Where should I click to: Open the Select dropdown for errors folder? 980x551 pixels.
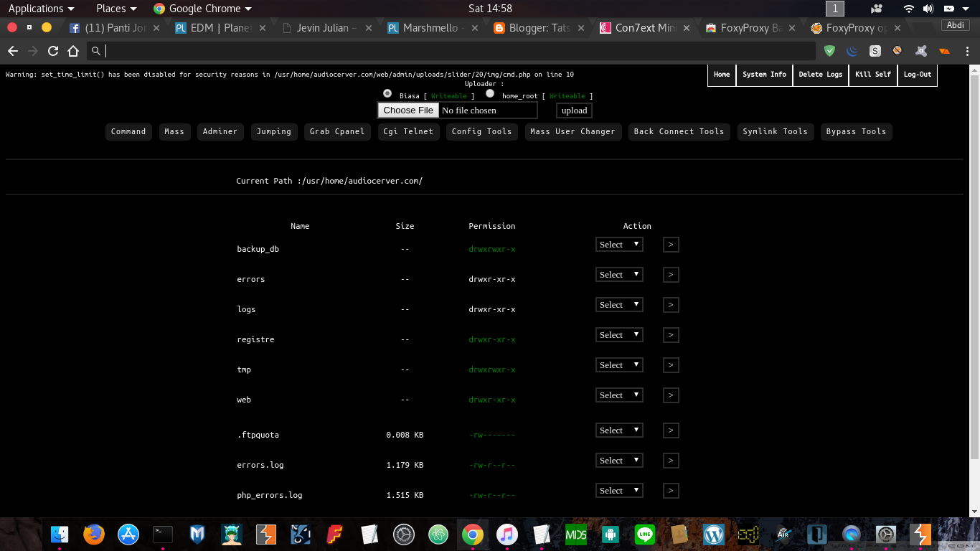pyautogui.click(x=619, y=275)
